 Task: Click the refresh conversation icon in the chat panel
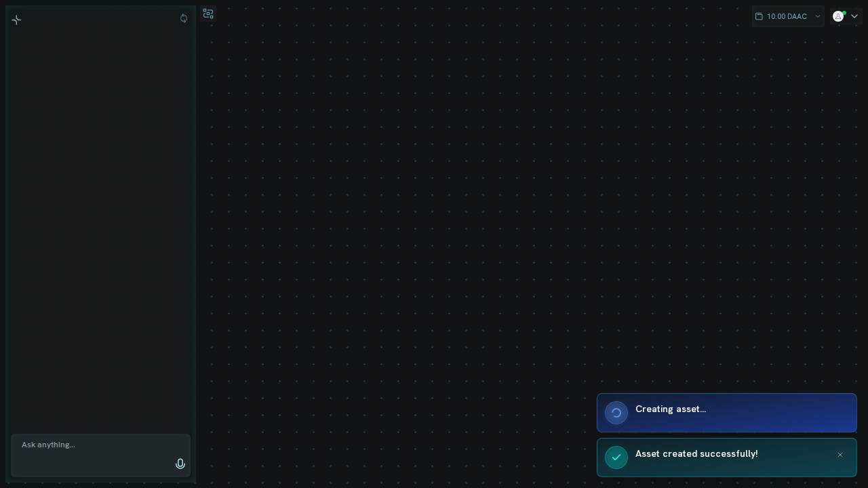(184, 18)
